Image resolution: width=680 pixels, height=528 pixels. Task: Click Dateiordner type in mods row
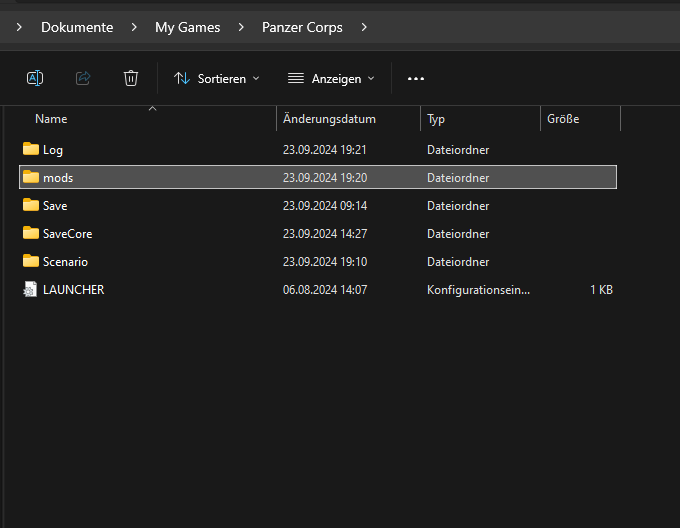click(x=458, y=178)
